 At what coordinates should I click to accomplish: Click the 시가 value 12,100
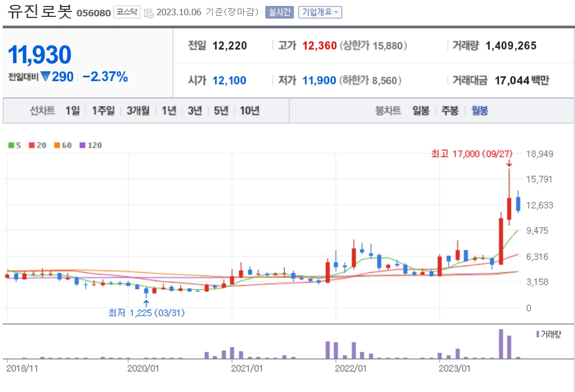pyautogui.click(x=229, y=81)
